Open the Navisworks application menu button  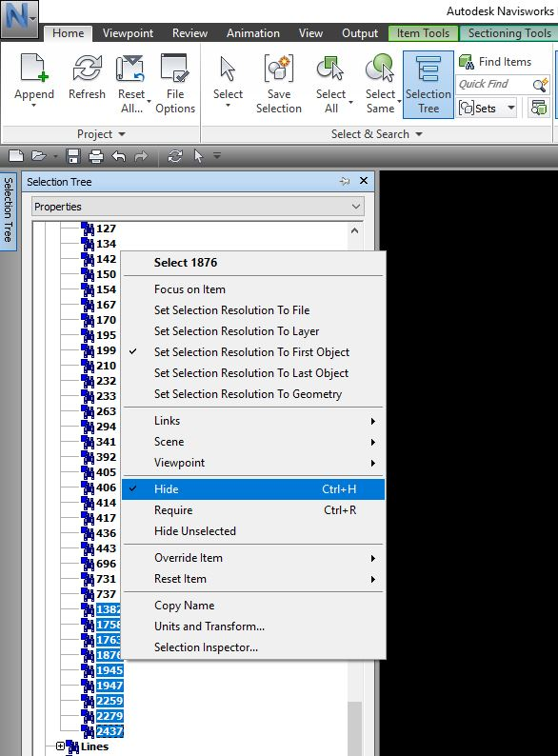coord(19,18)
